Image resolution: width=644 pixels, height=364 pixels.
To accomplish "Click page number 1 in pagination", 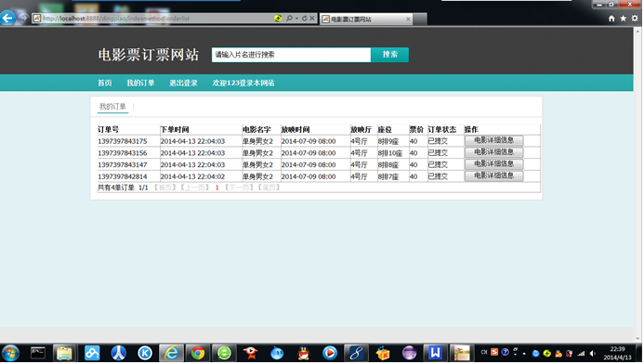I will pos(217,188).
